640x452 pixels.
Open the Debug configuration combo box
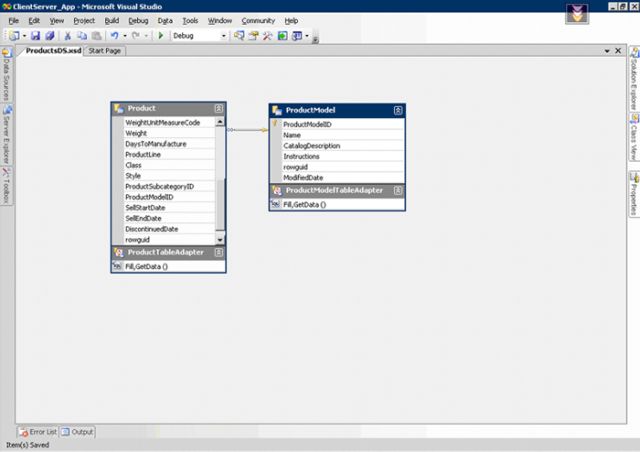coord(200,36)
